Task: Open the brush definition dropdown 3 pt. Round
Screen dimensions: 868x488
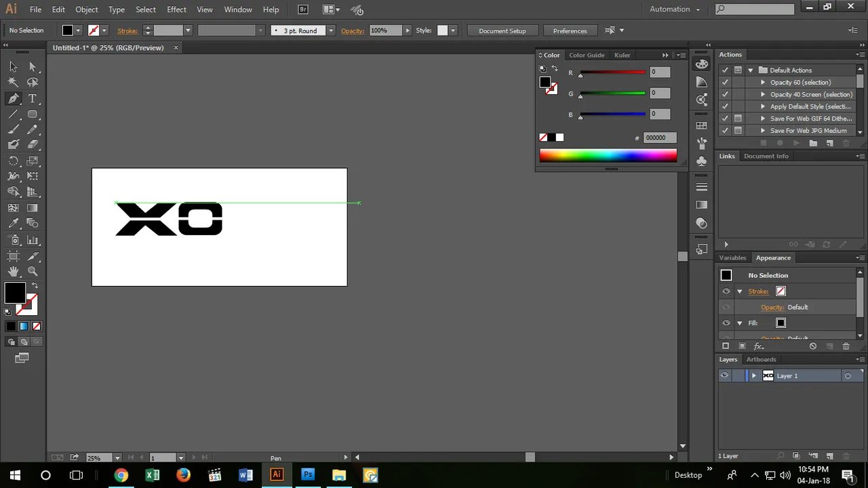Action: click(330, 30)
